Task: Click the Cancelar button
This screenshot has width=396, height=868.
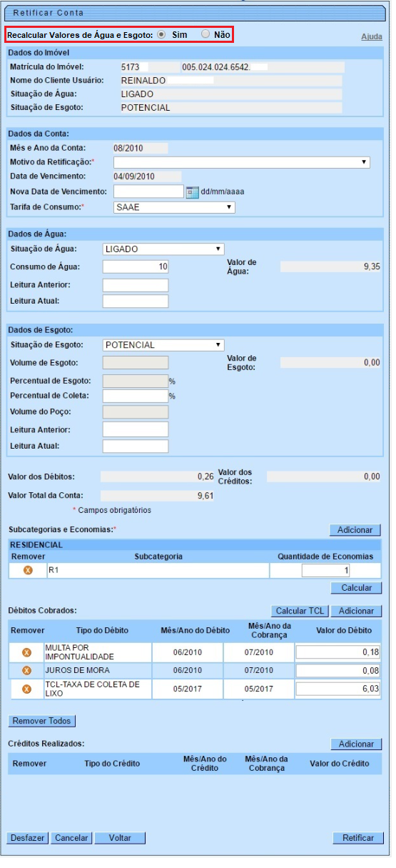Action: [x=71, y=838]
